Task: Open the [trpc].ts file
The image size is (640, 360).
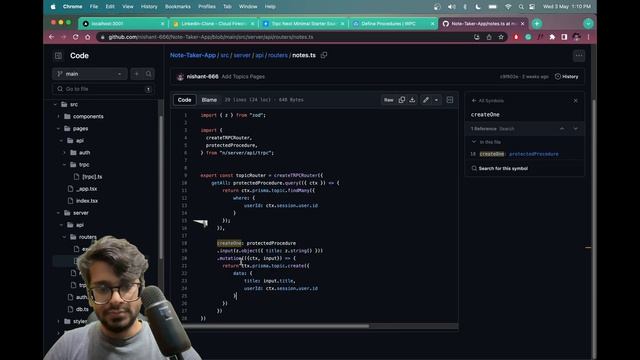Action: point(92,177)
